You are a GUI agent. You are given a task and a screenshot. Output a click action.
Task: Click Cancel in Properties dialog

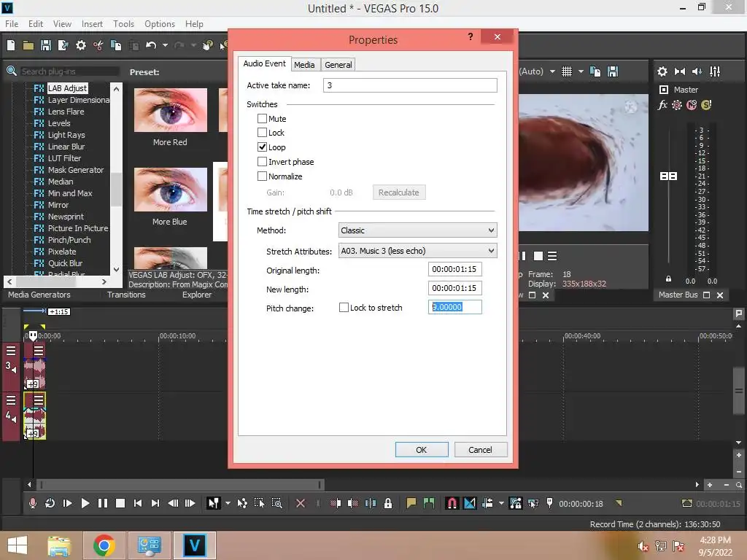click(x=480, y=449)
